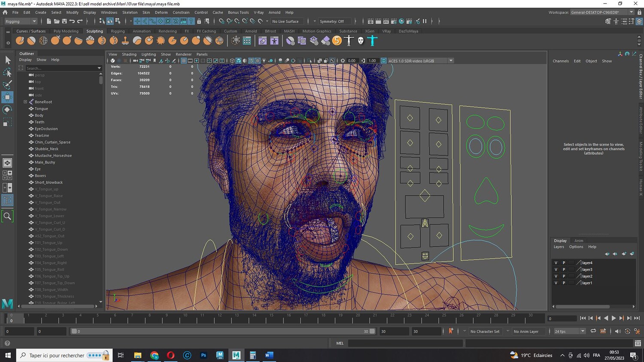
Task: Choose the Paint Selection tool
Action: click(7, 84)
